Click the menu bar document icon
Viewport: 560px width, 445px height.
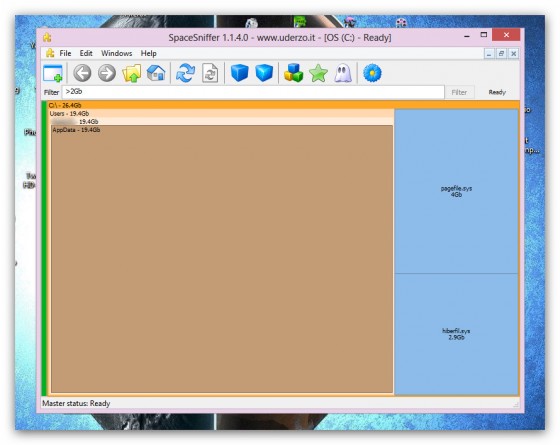(x=50, y=53)
